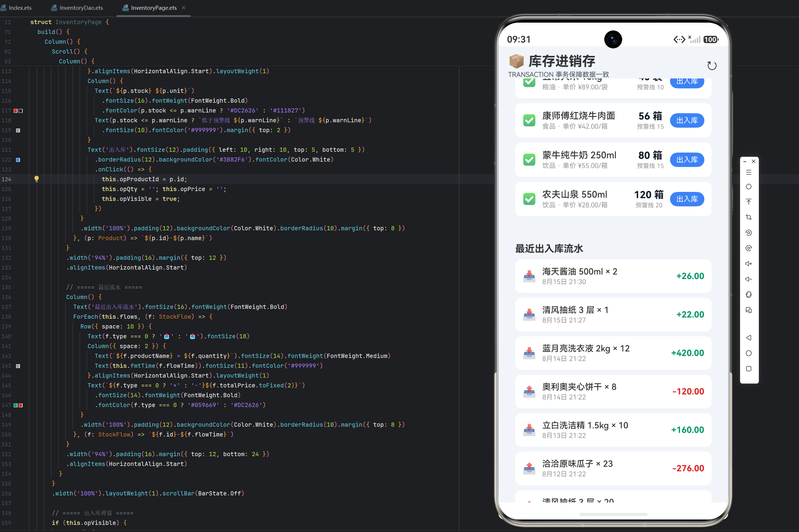The width and height of the screenshot is (799, 532).
Task: Tap the signal strength icon in phone status bar
Action: click(694, 39)
